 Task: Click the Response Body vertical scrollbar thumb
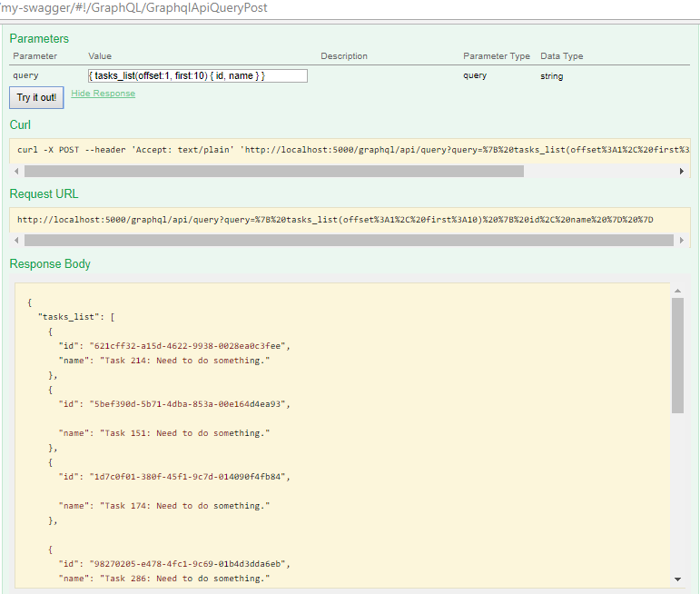677,354
